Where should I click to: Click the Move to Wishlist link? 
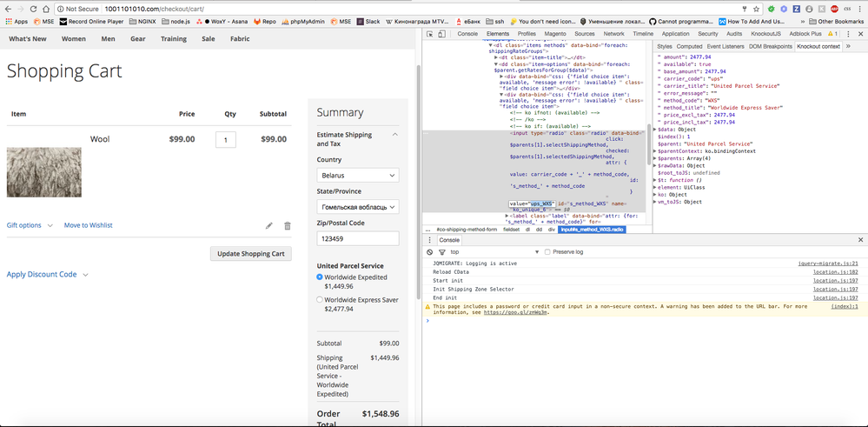click(x=88, y=225)
